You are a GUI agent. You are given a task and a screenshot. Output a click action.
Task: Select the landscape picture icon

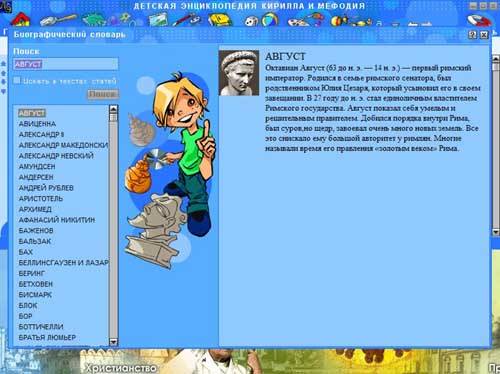pyautogui.click(x=158, y=19)
